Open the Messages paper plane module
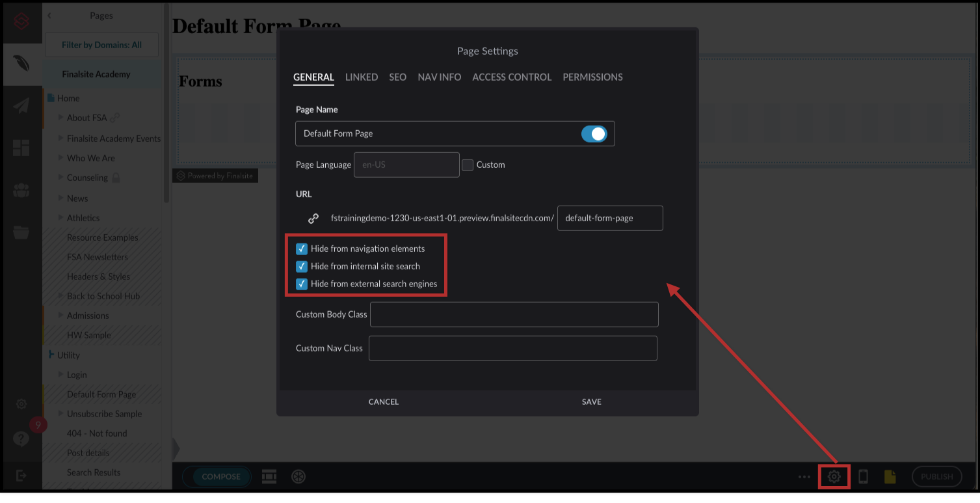This screenshot has height=503, width=980. coord(21,105)
